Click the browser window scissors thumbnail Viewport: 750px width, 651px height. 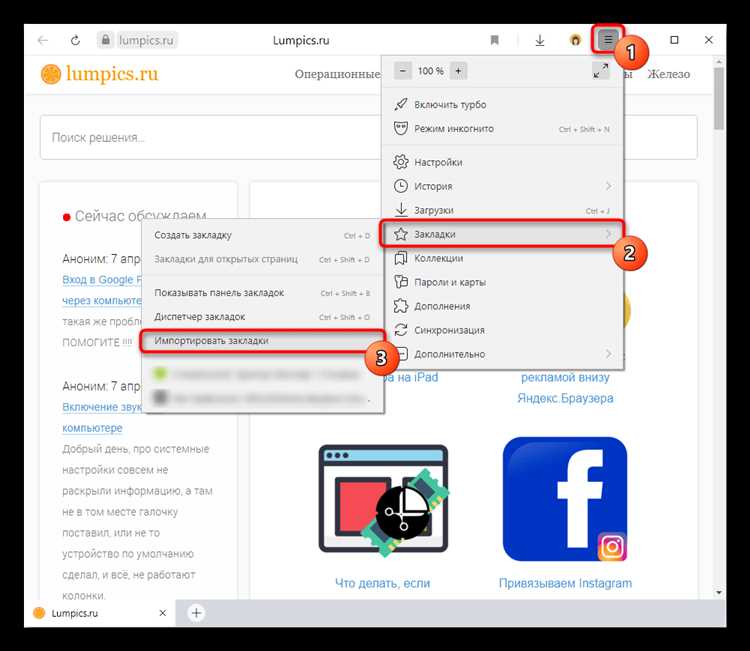point(384,500)
